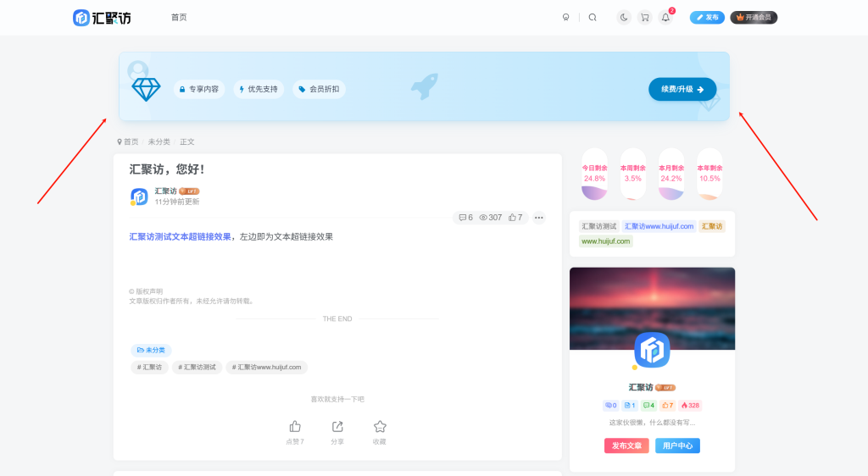Viewport: 868px width, 476px height.
Task: Click the 续费/升级 renew button
Action: tap(682, 89)
